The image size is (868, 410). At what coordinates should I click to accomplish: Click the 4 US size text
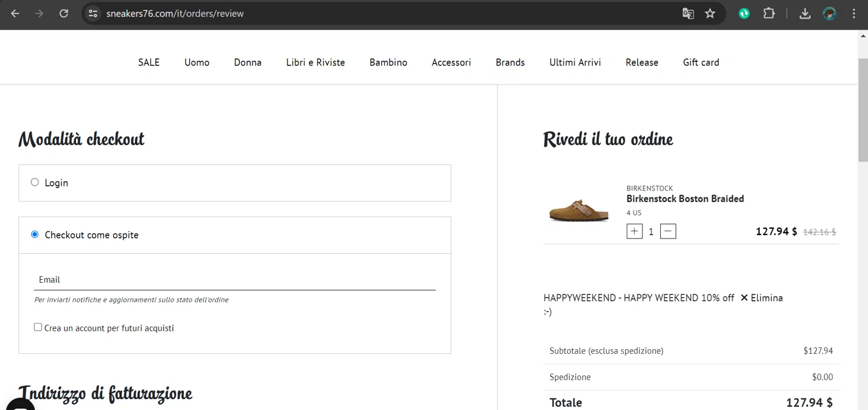[x=634, y=213]
